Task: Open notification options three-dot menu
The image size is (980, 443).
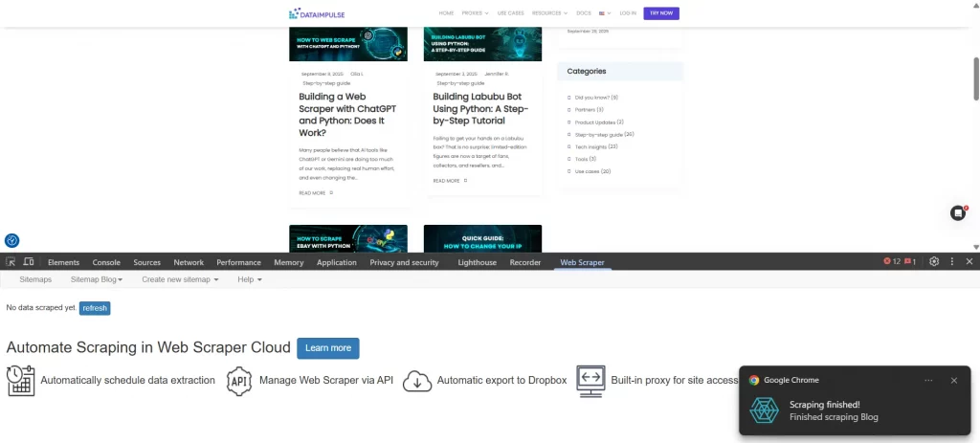Action: (928, 380)
